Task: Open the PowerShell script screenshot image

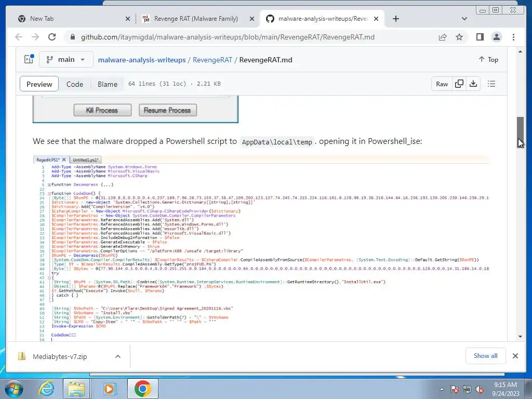Action: [261, 248]
